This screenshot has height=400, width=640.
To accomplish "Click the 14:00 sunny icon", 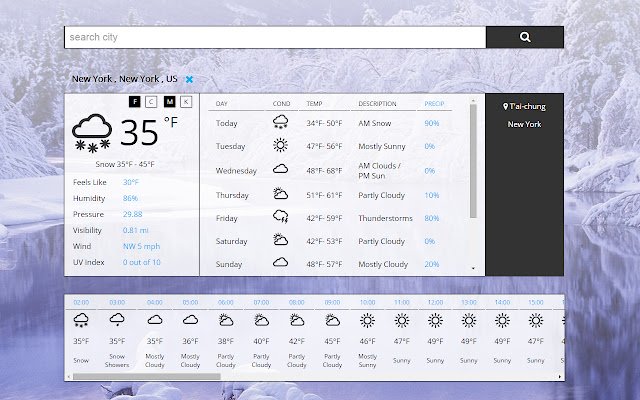I will (x=502, y=320).
